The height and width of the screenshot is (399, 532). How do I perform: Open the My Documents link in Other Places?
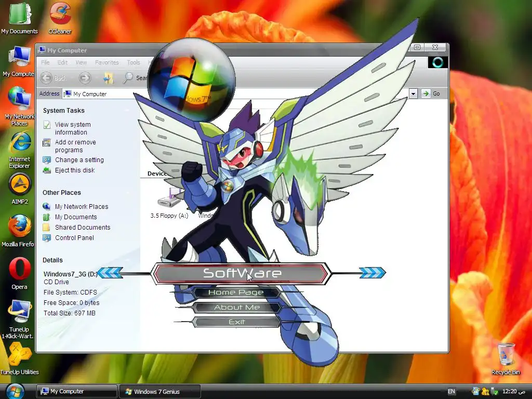tap(76, 217)
